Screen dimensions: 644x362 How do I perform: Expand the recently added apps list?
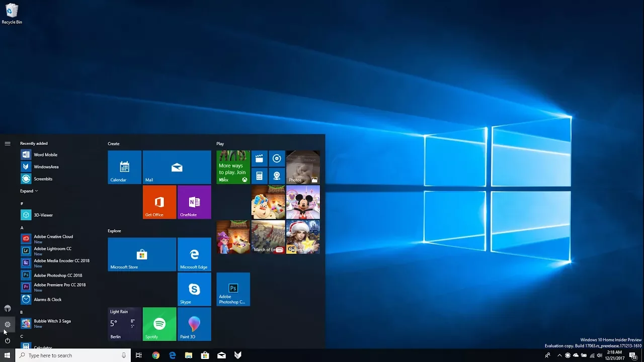29,191
